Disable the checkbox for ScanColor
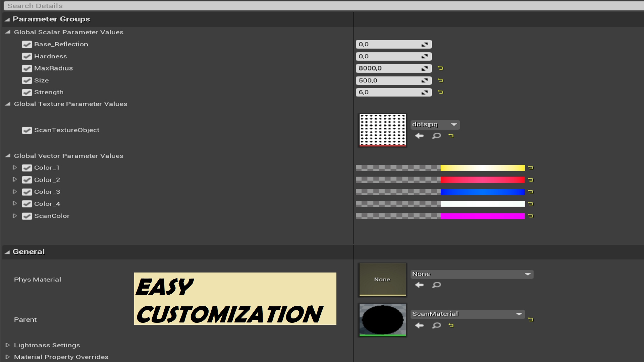Viewport: 644px width, 362px height. (x=27, y=215)
